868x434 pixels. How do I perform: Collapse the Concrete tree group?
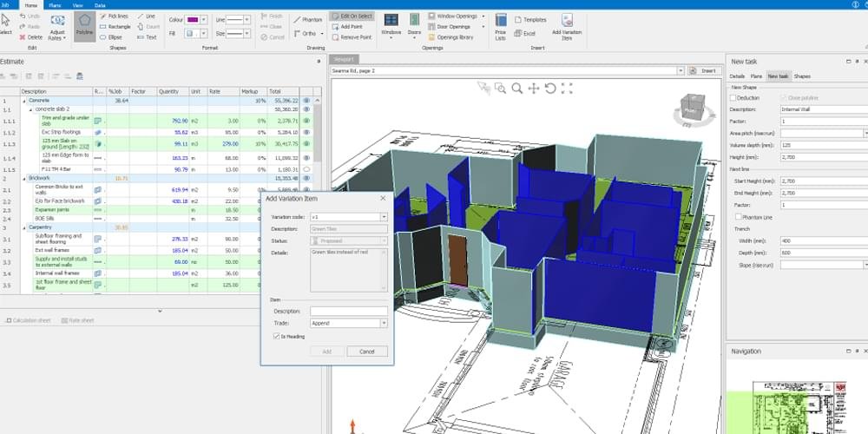coord(23,101)
